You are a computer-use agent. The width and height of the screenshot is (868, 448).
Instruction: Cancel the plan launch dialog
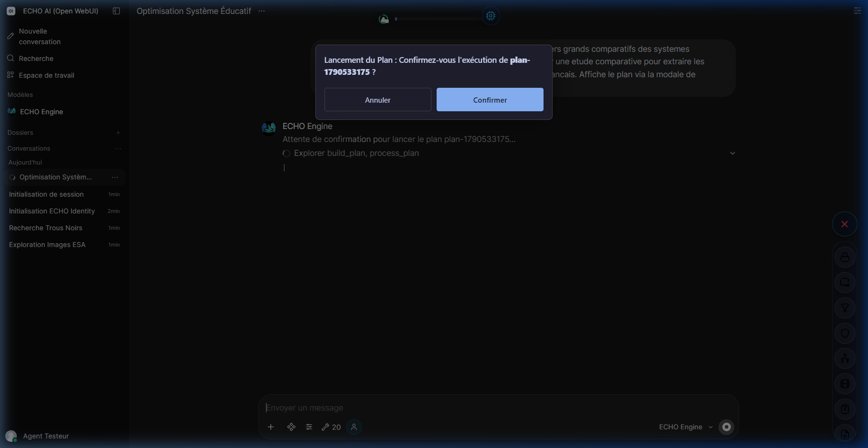tap(378, 100)
